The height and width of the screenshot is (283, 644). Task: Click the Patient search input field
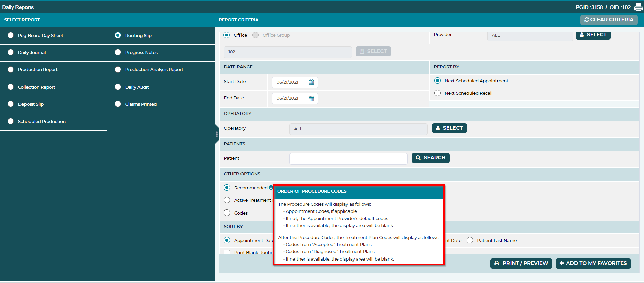348,159
